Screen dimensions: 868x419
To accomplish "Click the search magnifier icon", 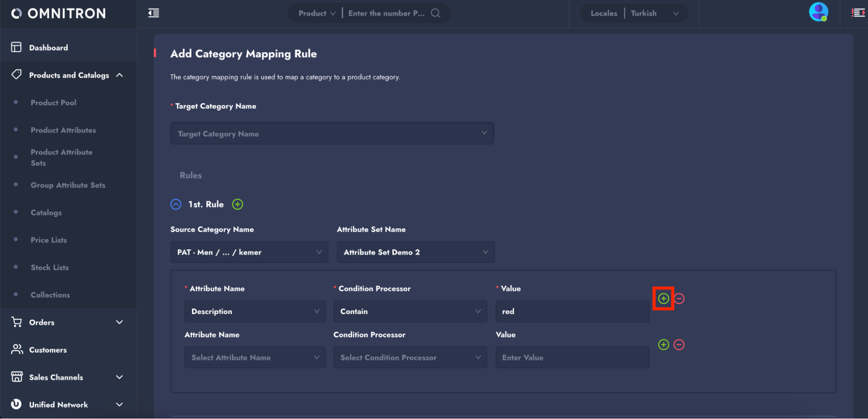I will click(x=435, y=13).
